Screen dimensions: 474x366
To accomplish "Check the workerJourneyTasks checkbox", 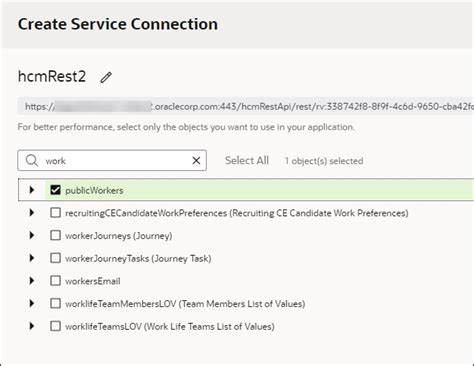I will [55, 258].
